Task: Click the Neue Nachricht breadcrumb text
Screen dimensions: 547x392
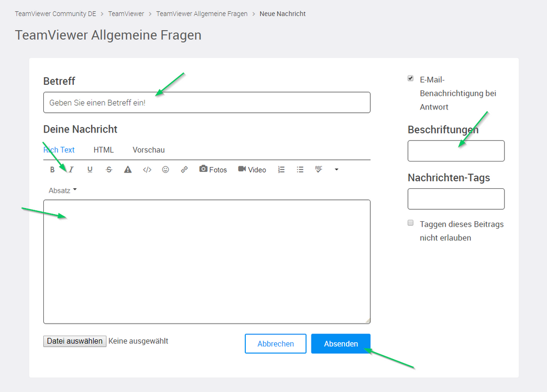Action: pyautogui.click(x=283, y=14)
